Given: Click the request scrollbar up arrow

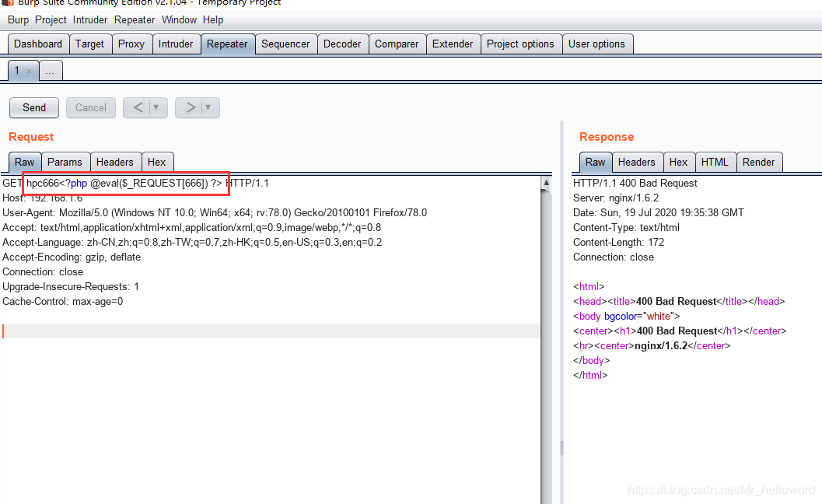Looking at the screenshot, I should [546, 183].
